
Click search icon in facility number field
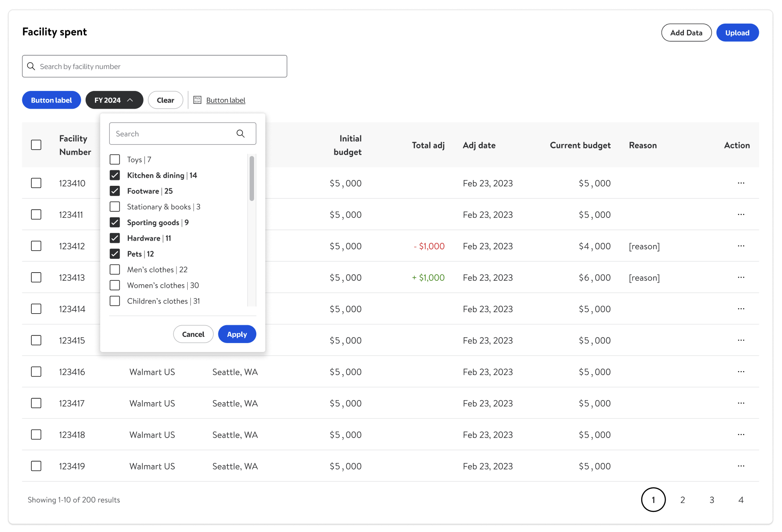click(x=31, y=66)
